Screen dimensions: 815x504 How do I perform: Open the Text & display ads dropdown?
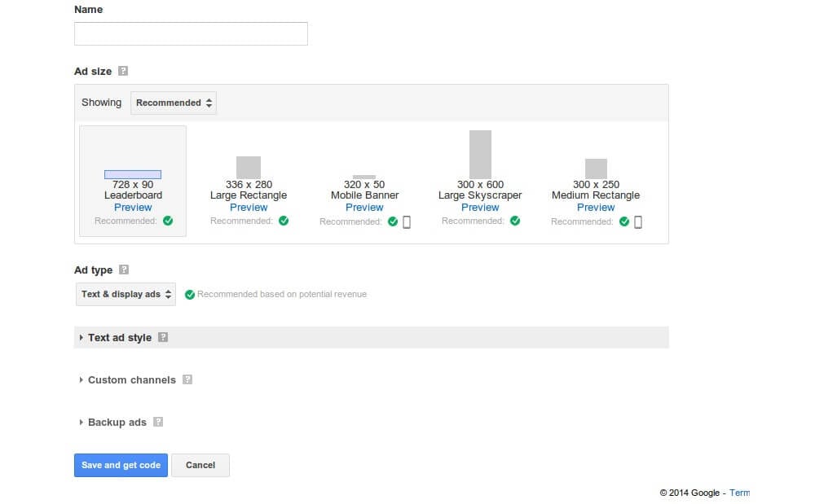tap(126, 294)
